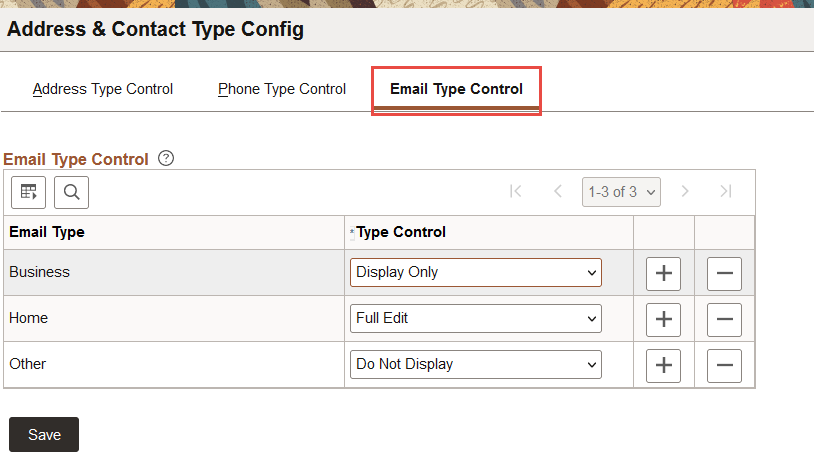Delete the Other email type row
Screen dimensions: 814x461
click(x=724, y=365)
